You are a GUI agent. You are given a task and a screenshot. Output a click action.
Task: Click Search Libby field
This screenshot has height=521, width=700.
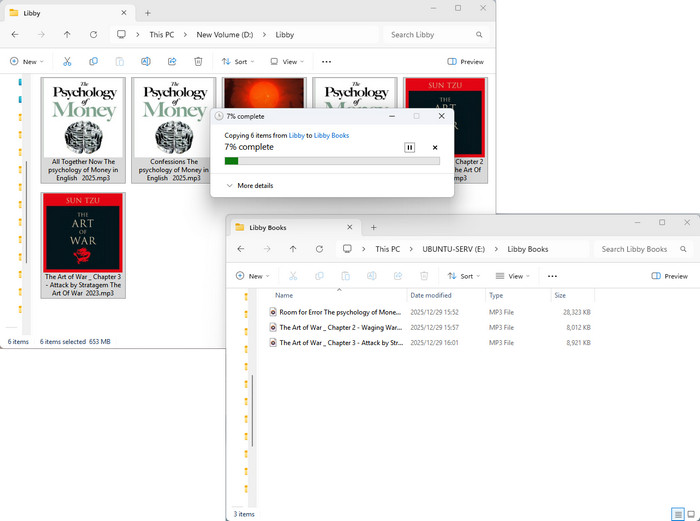(x=435, y=34)
